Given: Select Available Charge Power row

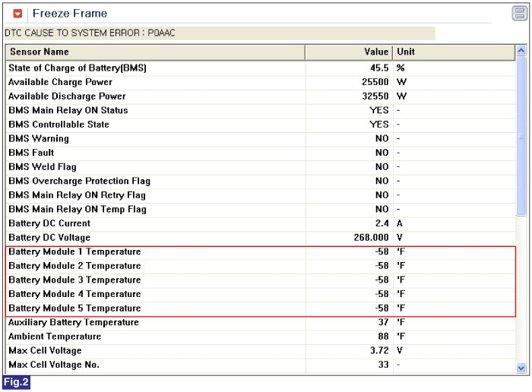Looking at the screenshot, I should 261,82.
